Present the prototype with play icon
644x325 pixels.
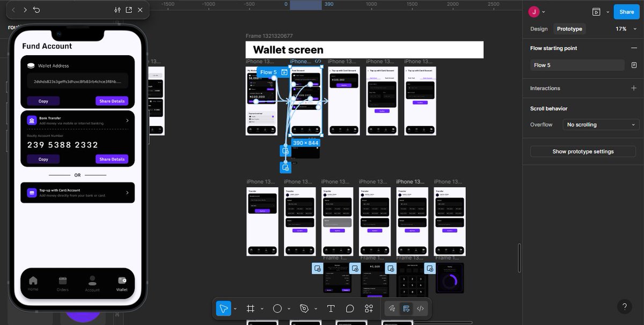[596, 12]
